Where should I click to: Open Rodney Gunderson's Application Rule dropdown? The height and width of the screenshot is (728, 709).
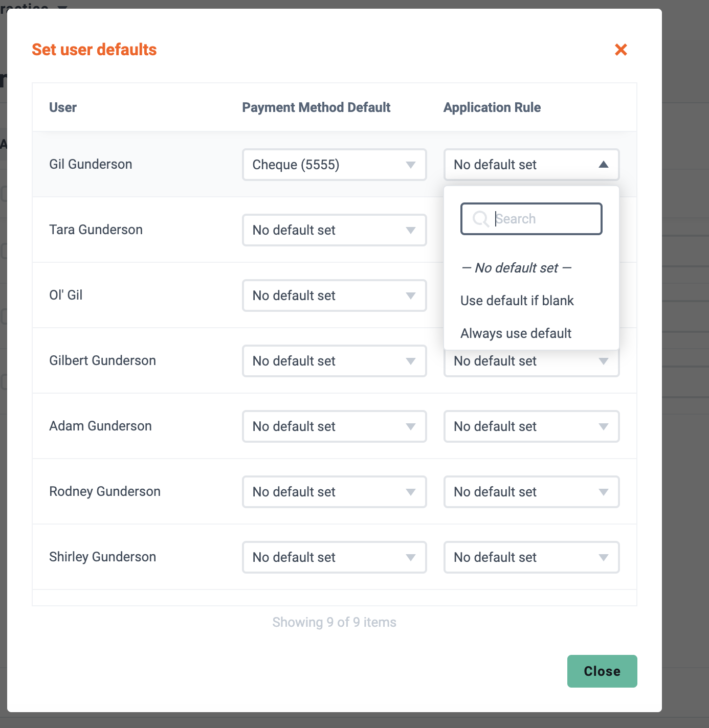coord(531,492)
